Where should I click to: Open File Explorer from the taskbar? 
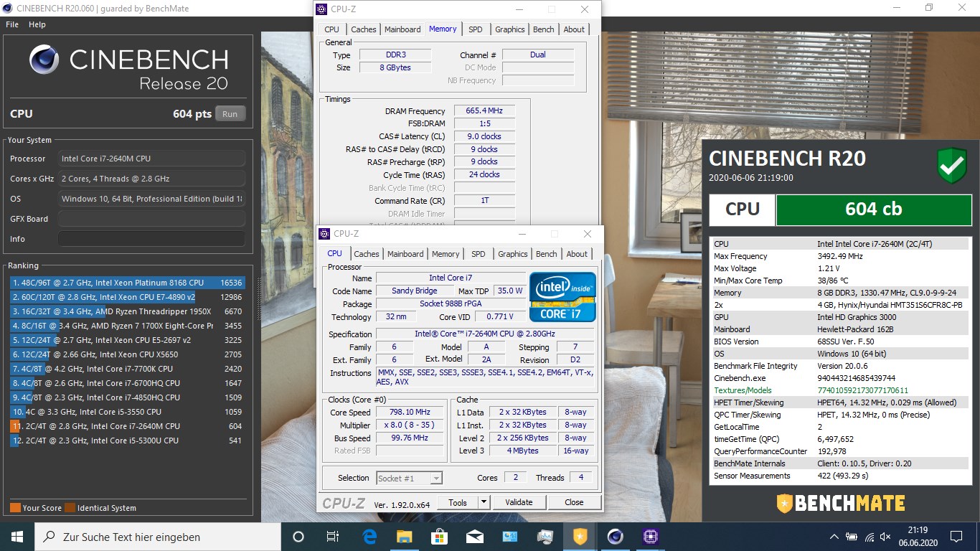pyautogui.click(x=405, y=536)
